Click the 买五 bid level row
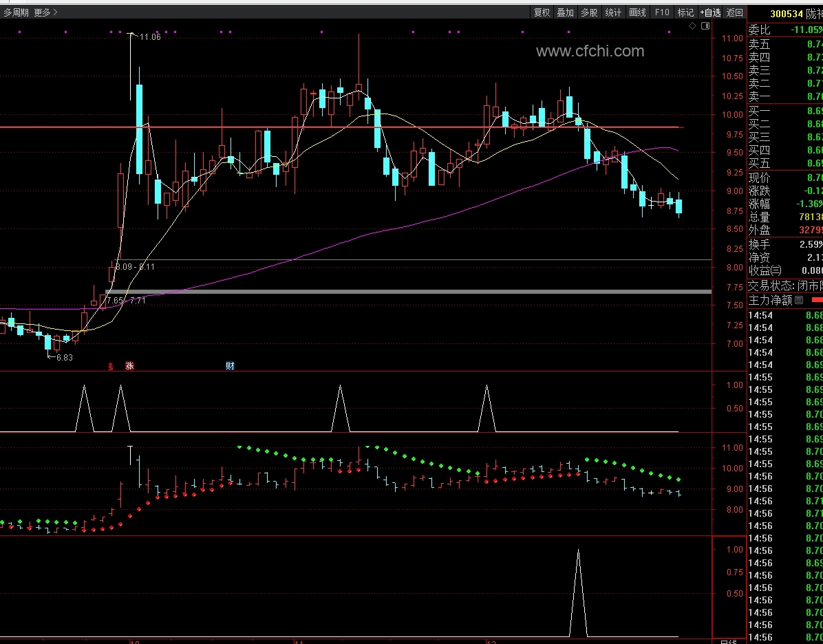The image size is (823, 644). (785, 163)
